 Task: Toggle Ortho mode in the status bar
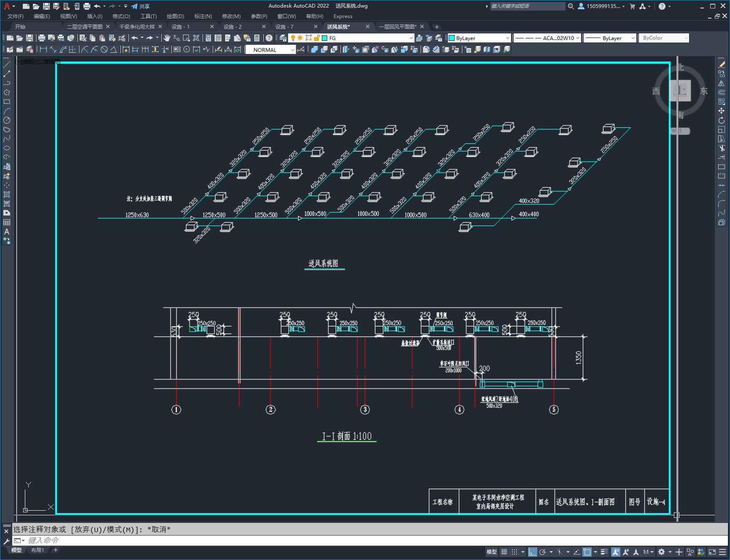coord(533,552)
